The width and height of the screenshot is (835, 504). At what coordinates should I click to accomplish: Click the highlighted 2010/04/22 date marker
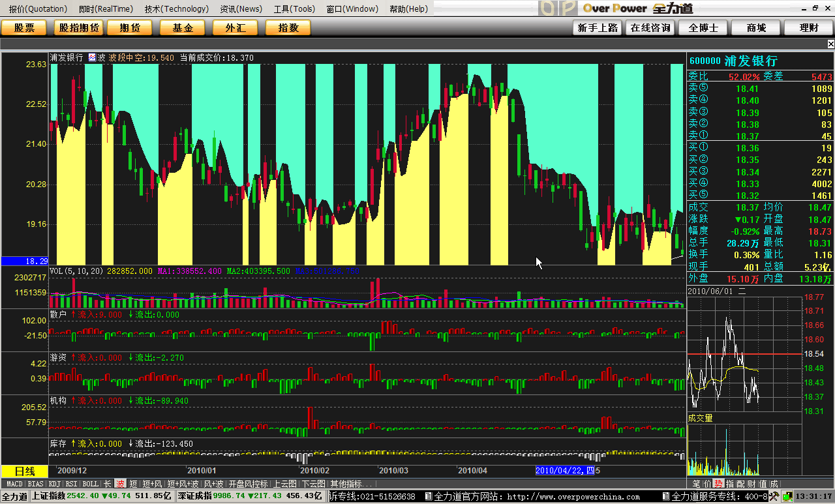click(x=565, y=470)
